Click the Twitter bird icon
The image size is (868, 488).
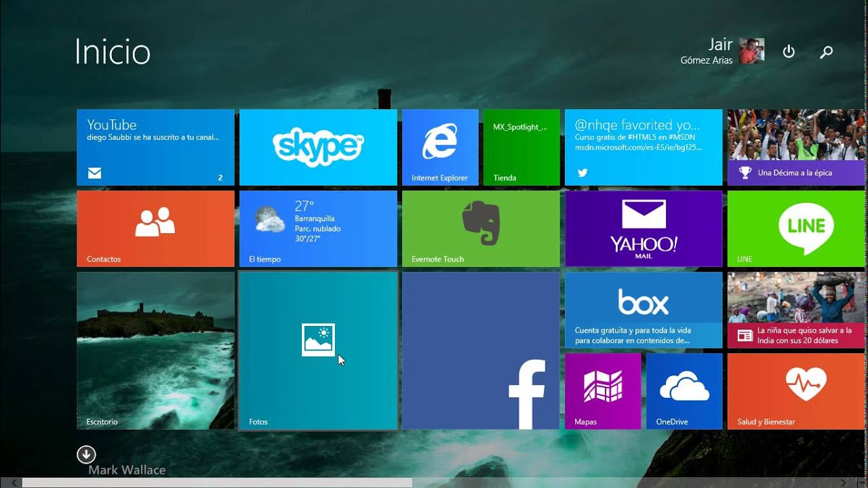click(582, 173)
